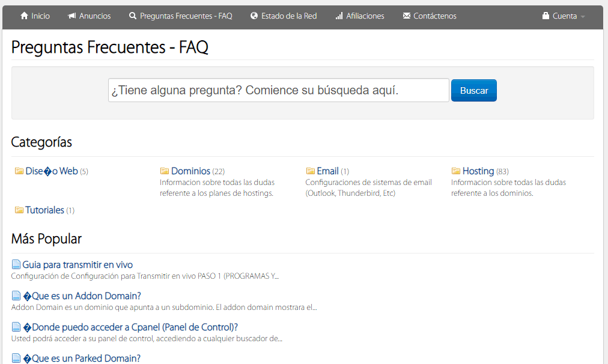Image resolution: width=608 pixels, height=364 pixels.
Task: Open article Guia para transmitir en vivo
Action: click(x=78, y=265)
